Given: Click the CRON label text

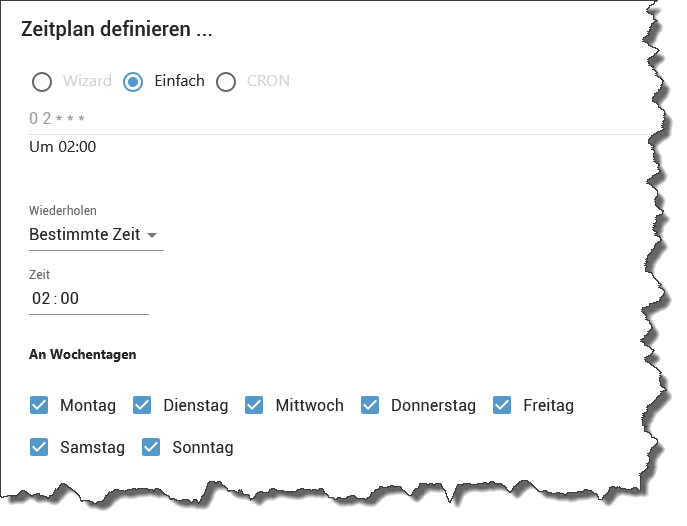Looking at the screenshot, I should tap(268, 82).
